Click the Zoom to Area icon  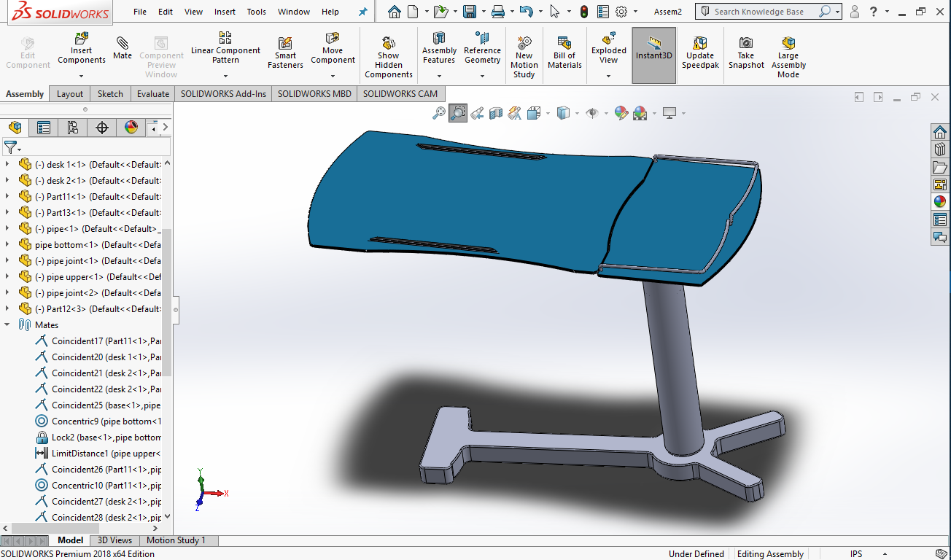458,113
